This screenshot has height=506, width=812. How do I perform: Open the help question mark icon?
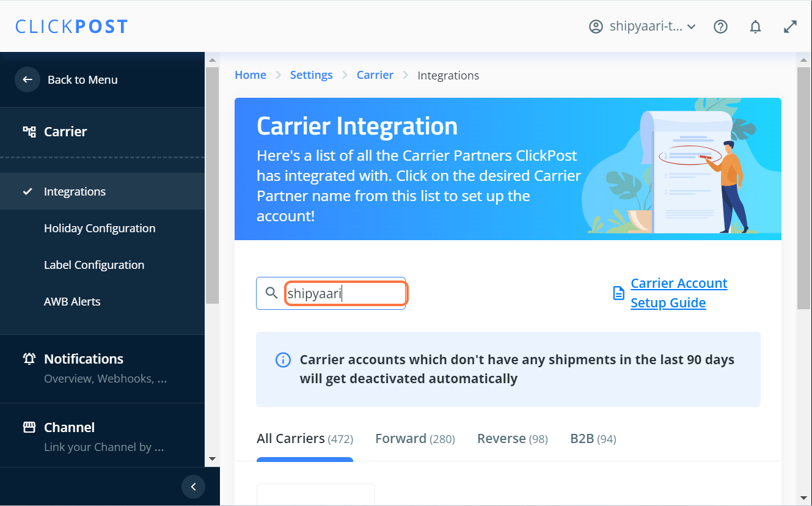(721, 27)
